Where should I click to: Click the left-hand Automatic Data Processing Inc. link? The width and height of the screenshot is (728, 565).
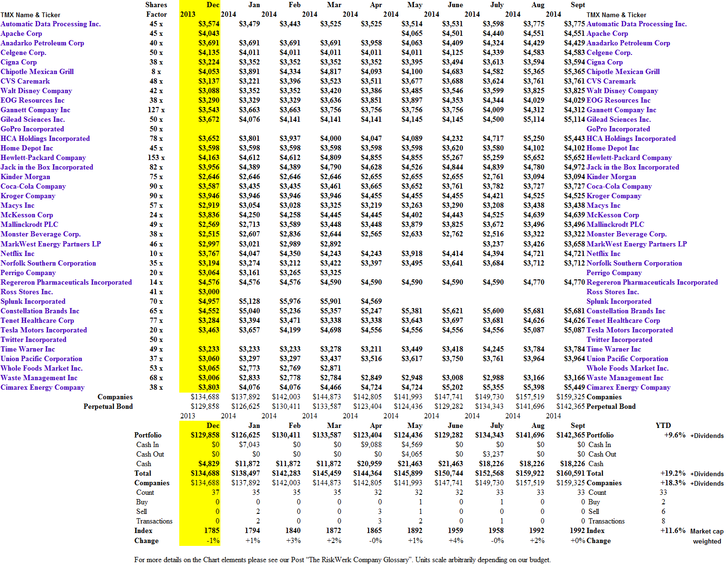[x=51, y=24]
